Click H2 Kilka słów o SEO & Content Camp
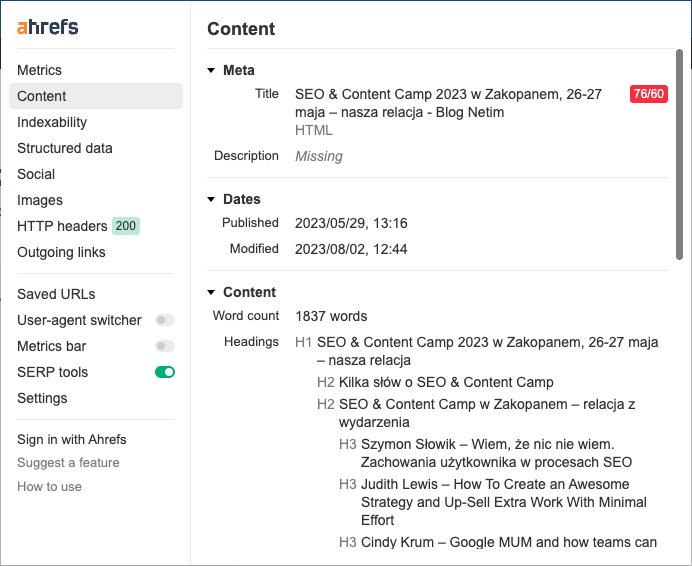The width and height of the screenshot is (692, 566). click(x=435, y=382)
